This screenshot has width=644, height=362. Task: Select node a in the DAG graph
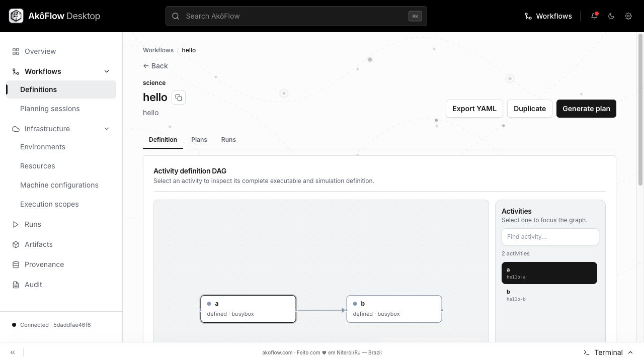[x=248, y=309]
